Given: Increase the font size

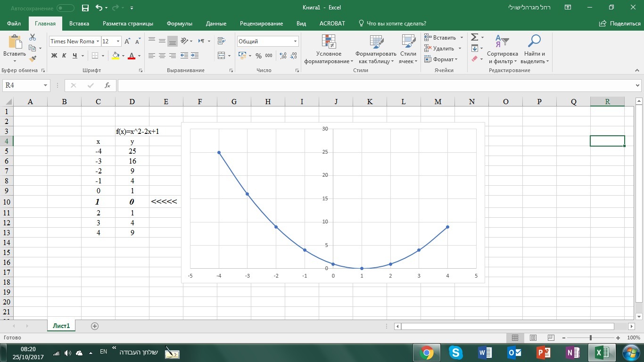Looking at the screenshot, I should coord(127,41).
